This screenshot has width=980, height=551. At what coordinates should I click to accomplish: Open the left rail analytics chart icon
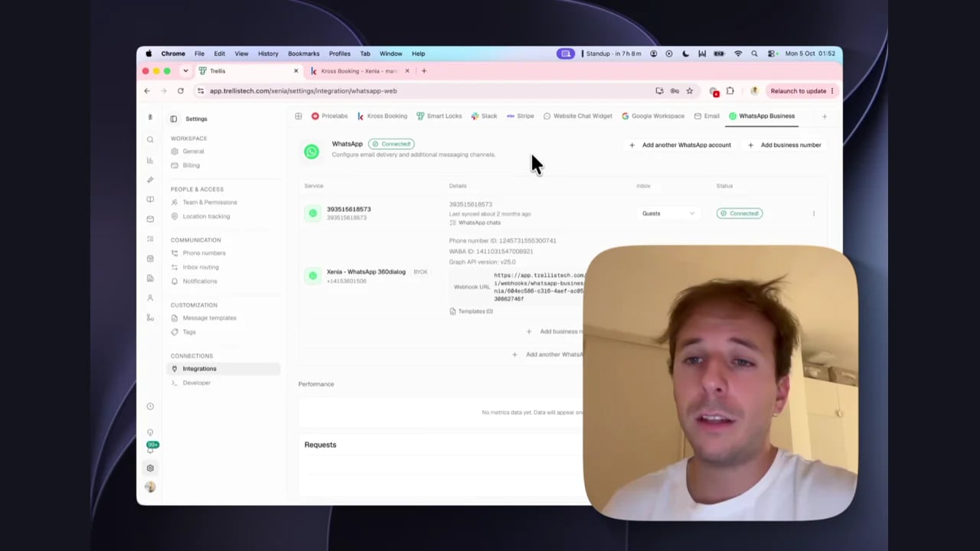click(150, 160)
